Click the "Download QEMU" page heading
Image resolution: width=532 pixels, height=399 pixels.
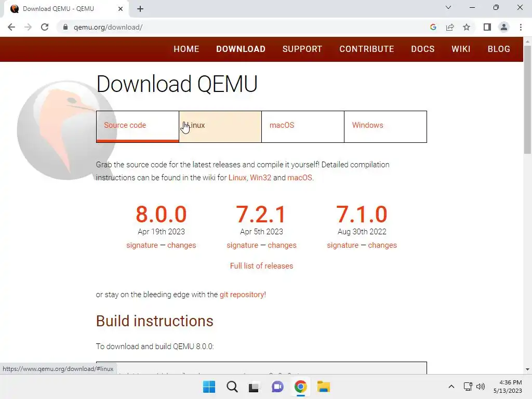177,84
